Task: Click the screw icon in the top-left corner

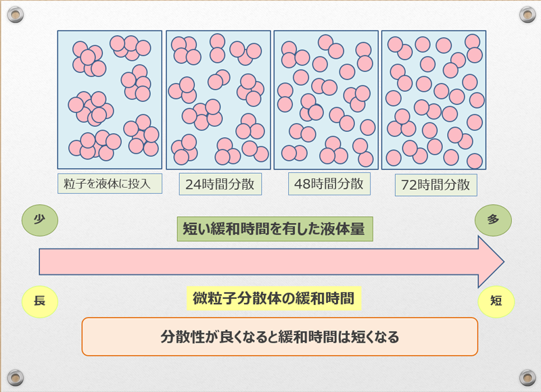Action: 14,14
